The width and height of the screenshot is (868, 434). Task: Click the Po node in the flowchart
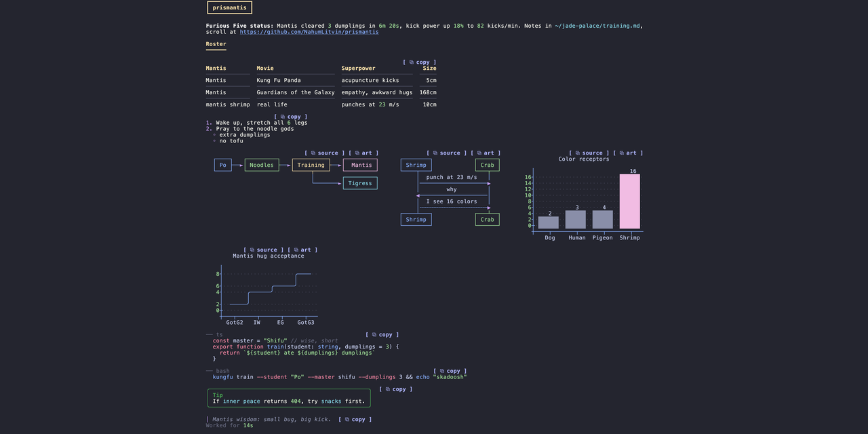point(223,165)
